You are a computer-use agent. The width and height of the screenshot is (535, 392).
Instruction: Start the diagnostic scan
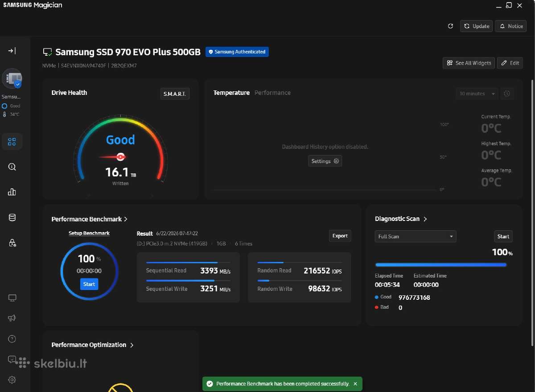(503, 236)
